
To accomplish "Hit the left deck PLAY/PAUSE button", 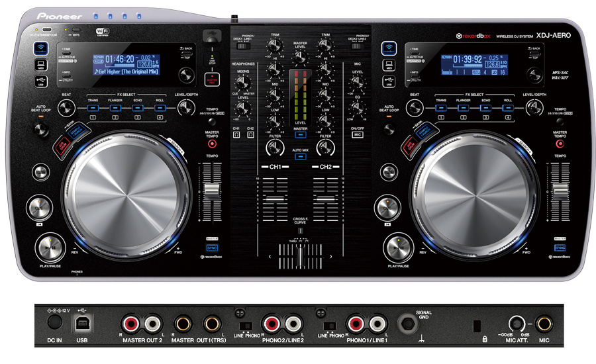I will pyautogui.click(x=50, y=248).
